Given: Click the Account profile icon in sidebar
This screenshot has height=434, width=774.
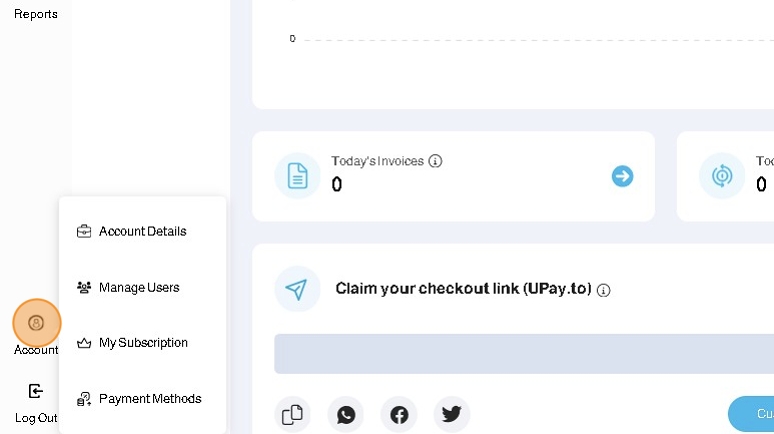Looking at the screenshot, I should point(37,323).
